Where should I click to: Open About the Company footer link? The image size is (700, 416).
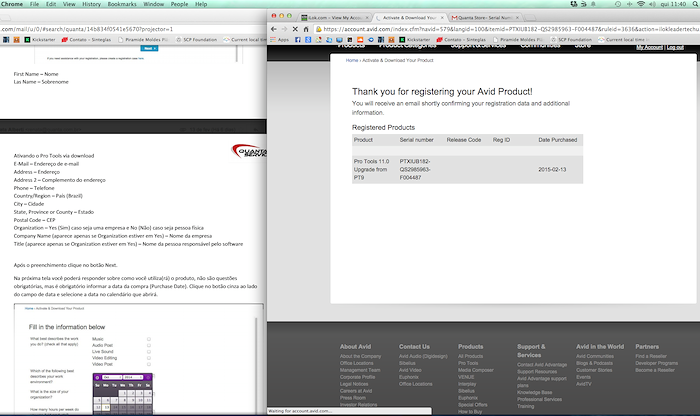click(x=360, y=356)
